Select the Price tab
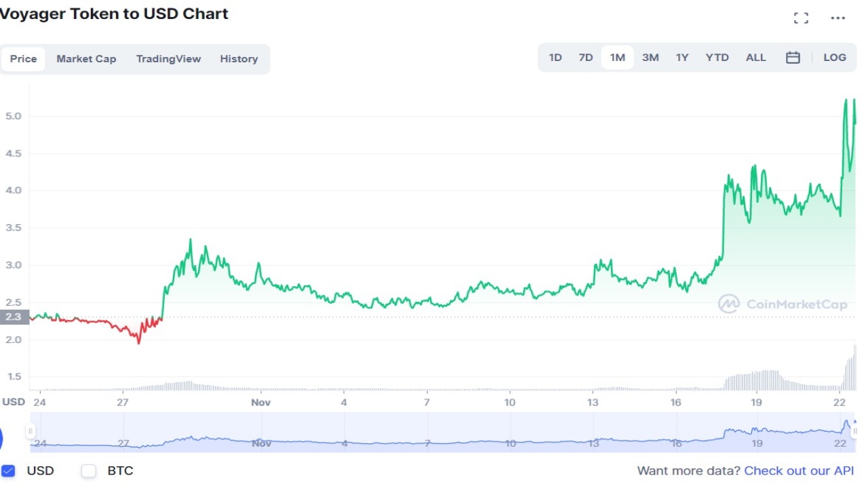Viewport: 868px width, 488px height. click(x=23, y=59)
